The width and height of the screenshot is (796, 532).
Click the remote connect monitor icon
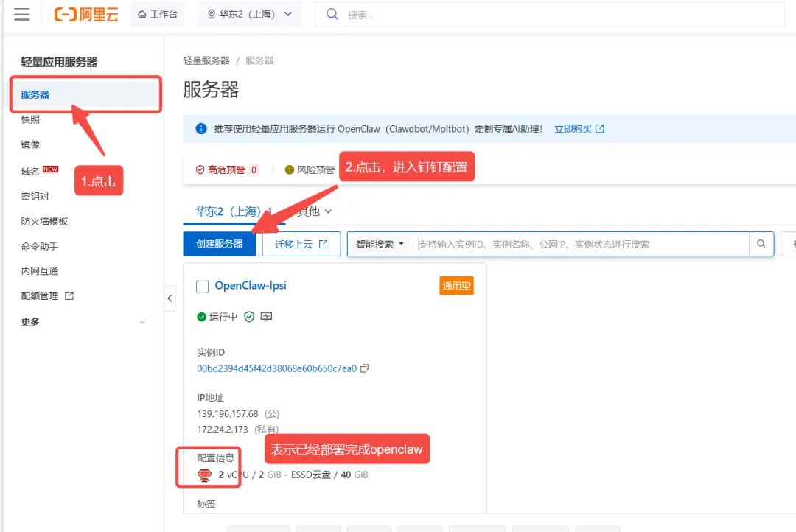coord(266,317)
